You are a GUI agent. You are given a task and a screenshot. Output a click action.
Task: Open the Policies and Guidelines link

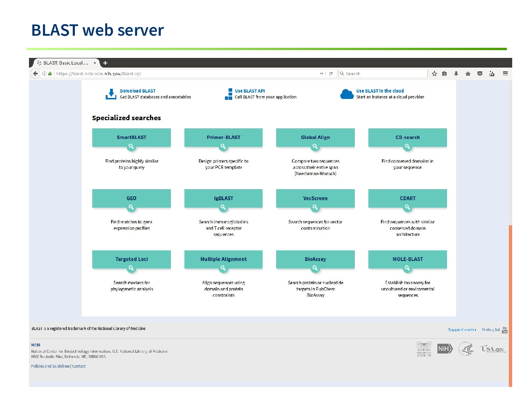point(50,366)
